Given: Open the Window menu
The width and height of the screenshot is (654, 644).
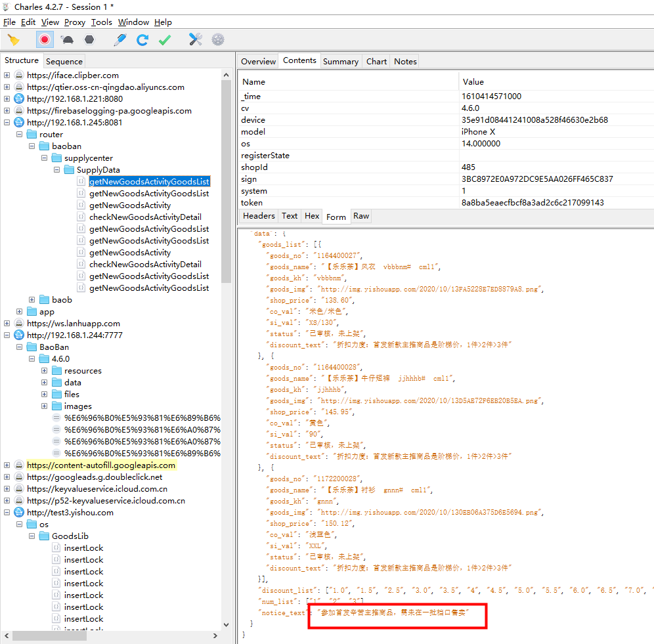Looking at the screenshot, I should click(x=133, y=22).
